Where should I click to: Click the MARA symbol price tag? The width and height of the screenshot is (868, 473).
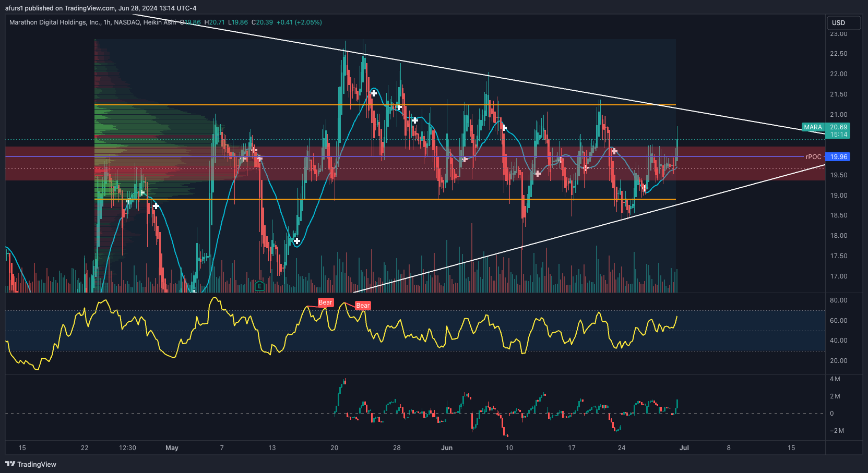pos(813,127)
